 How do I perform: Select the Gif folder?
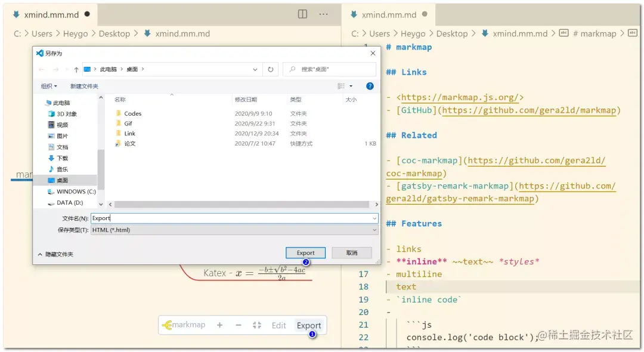(x=123, y=123)
